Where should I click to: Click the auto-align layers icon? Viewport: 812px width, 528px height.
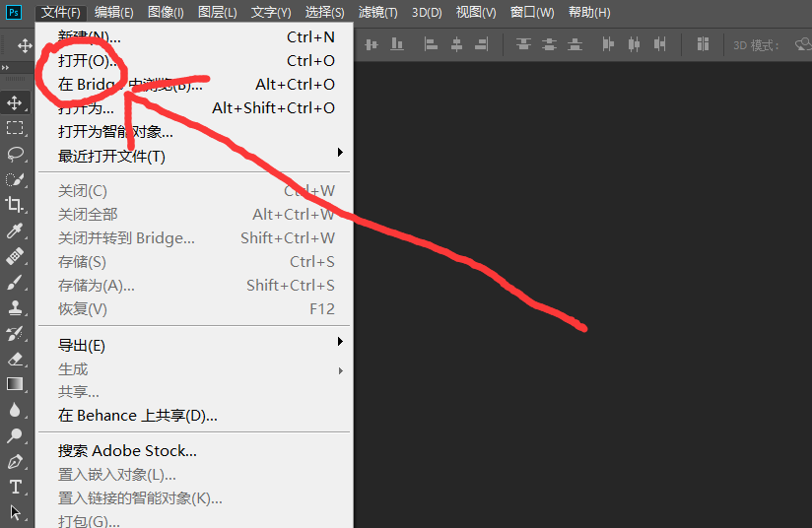click(x=703, y=44)
